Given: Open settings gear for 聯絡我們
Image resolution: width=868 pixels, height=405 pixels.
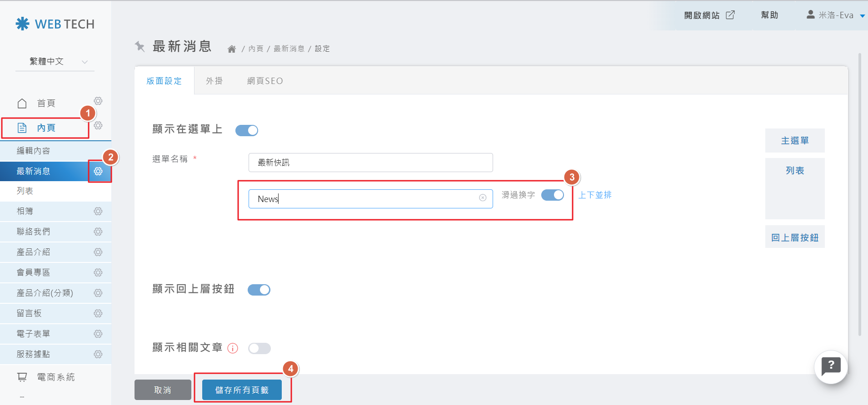Looking at the screenshot, I should coord(98,232).
